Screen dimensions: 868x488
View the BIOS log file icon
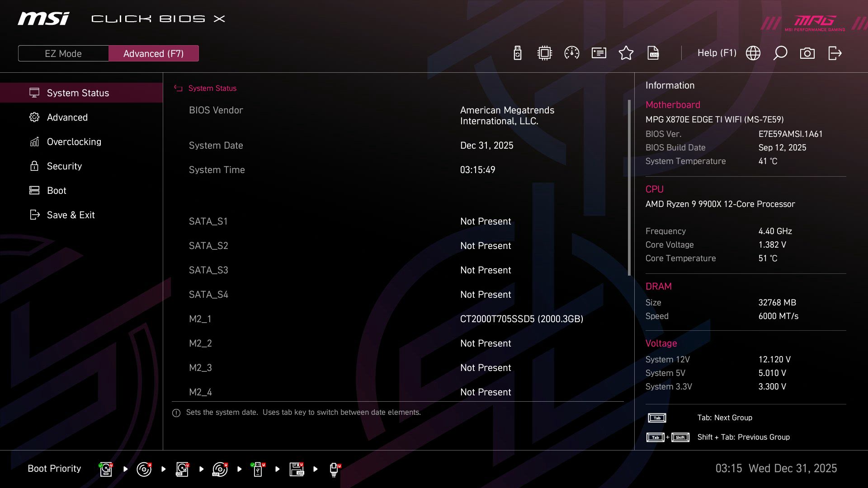click(x=654, y=53)
